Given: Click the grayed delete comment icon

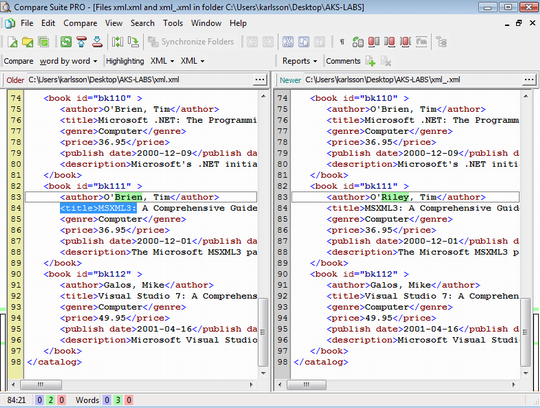Looking at the screenshot, I should pos(386,61).
